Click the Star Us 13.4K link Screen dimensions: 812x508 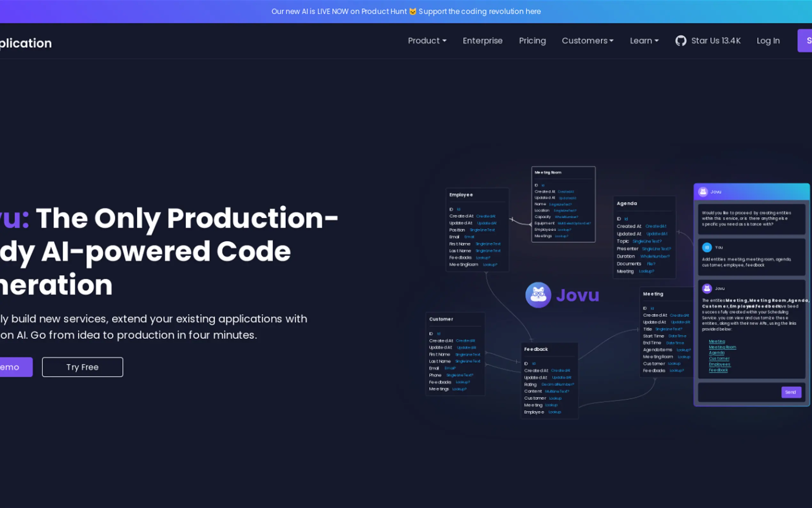pos(715,41)
